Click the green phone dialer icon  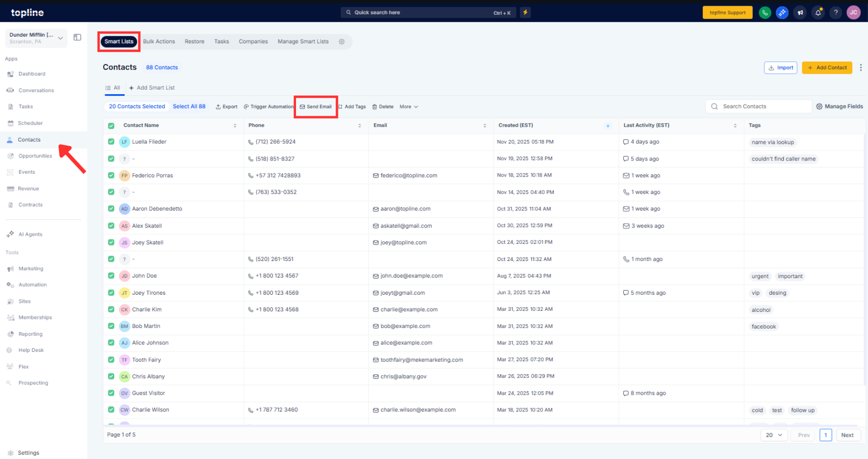(765, 13)
